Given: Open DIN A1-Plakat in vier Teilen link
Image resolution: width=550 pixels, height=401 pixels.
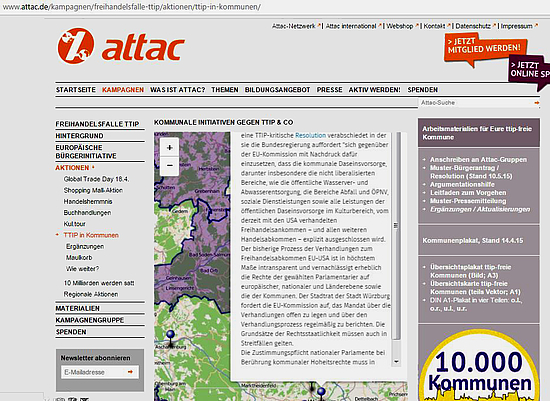Looking at the screenshot, I should [476, 304].
